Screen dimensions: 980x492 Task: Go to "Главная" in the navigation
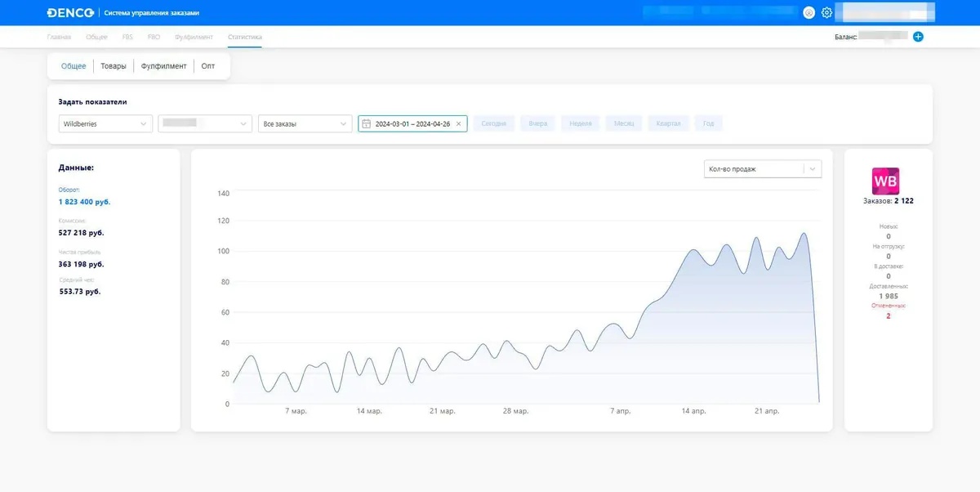tap(59, 37)
